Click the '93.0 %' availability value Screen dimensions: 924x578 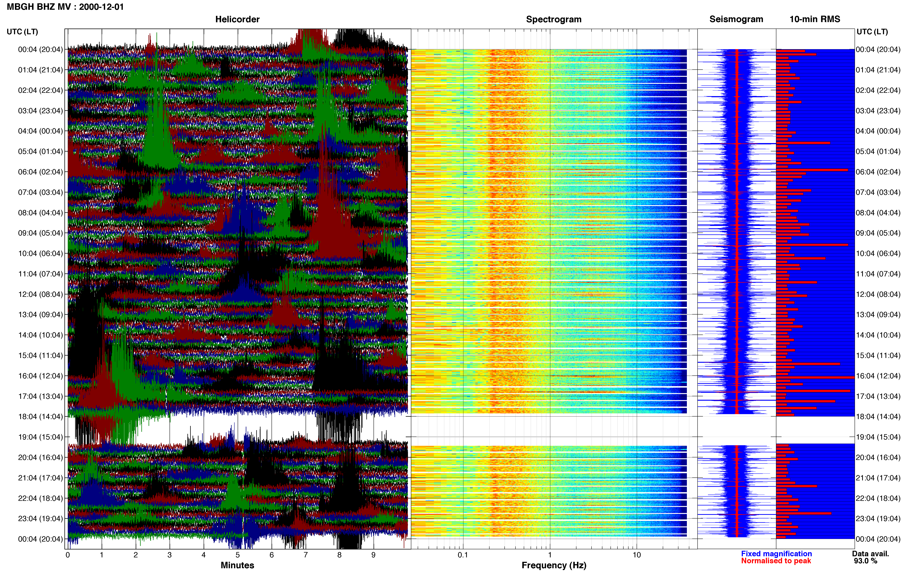(x=865, y=561)
